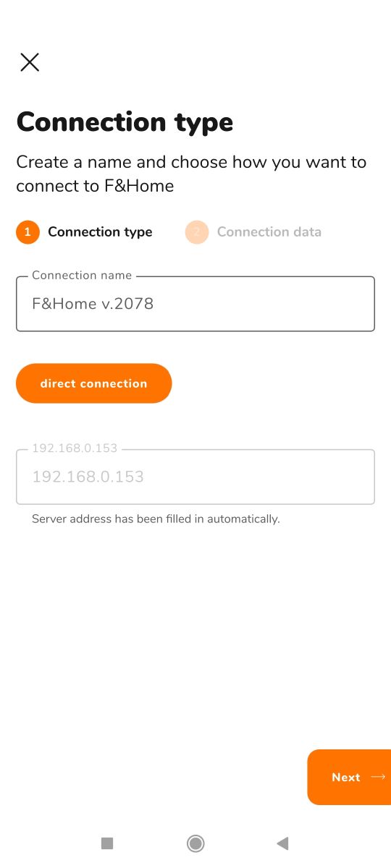Go to Android home circle icon
391x868 pixels.
(195, 843)
